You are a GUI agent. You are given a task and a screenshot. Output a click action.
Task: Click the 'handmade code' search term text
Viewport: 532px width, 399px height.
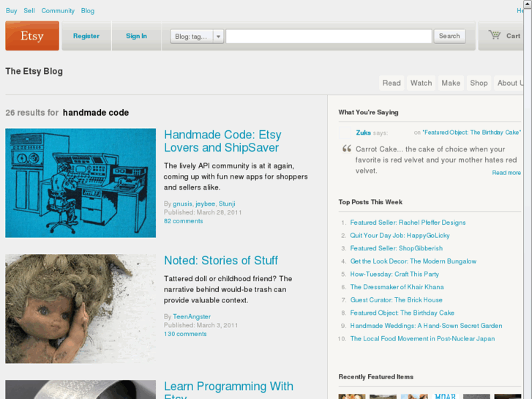click(x=96, y=113)
